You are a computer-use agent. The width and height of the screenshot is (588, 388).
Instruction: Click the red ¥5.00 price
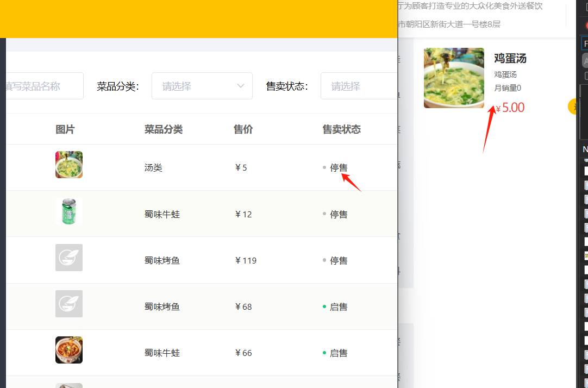pos(510,108)
